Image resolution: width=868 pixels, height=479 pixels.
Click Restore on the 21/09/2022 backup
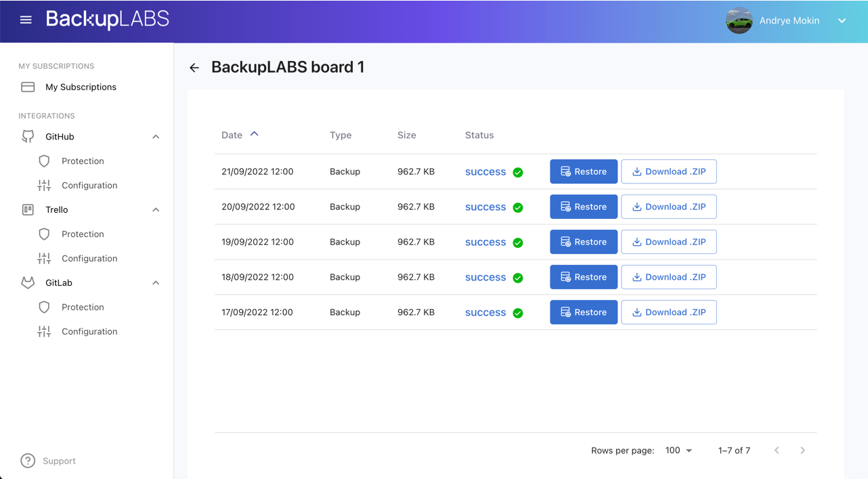click(x=583, y=171)
